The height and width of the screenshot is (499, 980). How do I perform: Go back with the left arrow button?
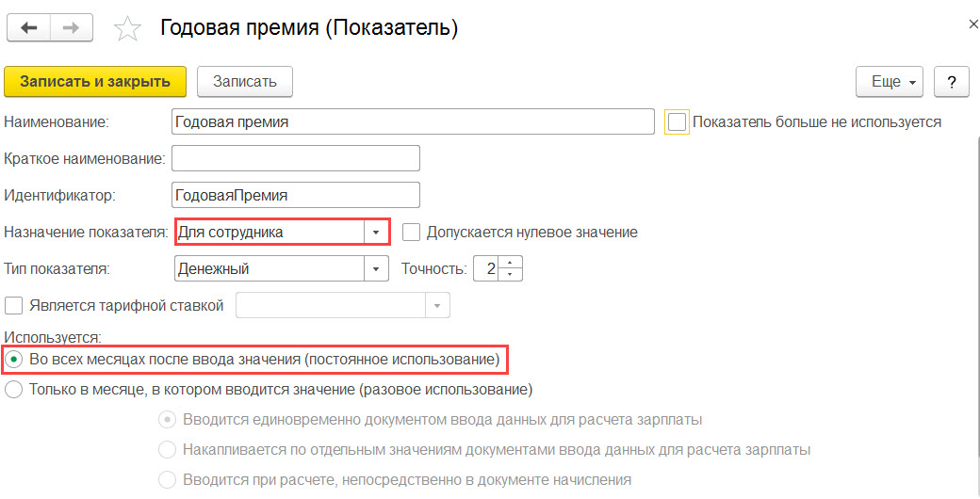click(x=29, y=28)
